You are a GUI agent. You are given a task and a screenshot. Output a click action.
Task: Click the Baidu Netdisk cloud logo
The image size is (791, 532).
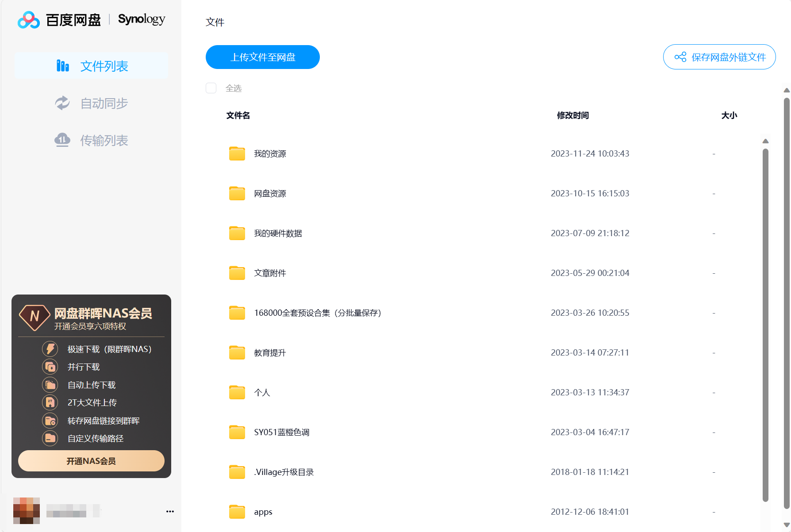pyautogui.click(x=28, y=20)
